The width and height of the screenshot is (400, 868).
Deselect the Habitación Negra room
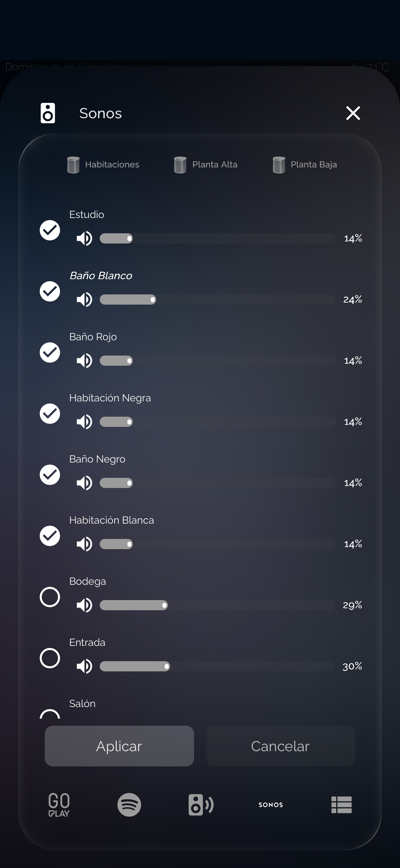pos(50,414)
